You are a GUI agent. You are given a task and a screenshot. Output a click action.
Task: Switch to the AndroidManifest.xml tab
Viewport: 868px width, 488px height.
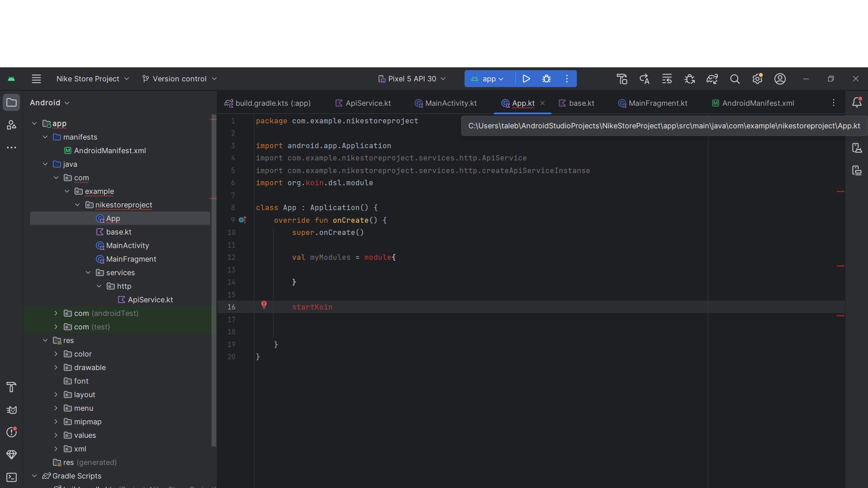(x=758, y=103)
